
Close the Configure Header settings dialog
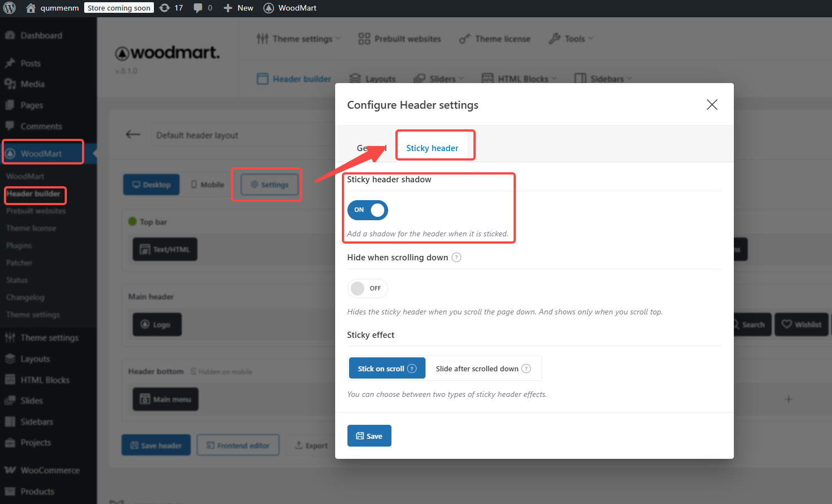[x=712, y=105]
